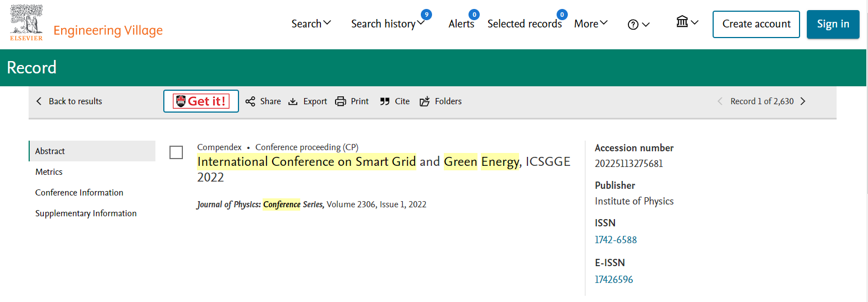This screenshot has height=302, width=868.
Task: Click the Search history badge showing 9
Action: coord(426,14)
